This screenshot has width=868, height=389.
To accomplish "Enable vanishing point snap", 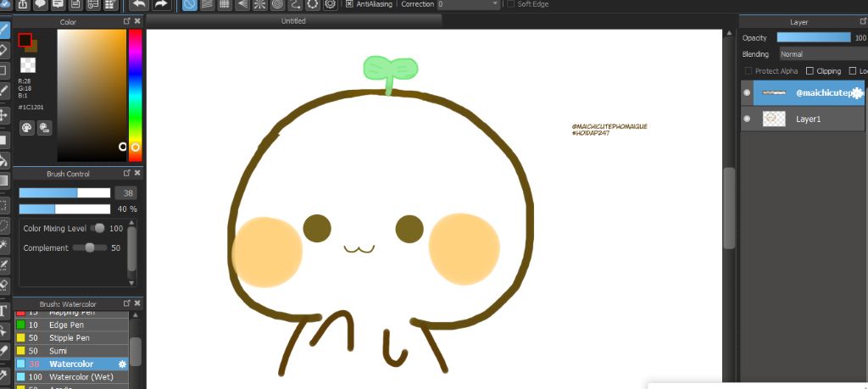I will pyautogui.click(x=242, y=4).
